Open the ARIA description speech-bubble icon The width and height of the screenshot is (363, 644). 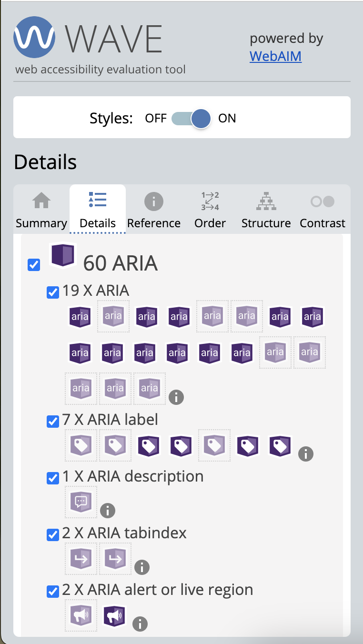(x=81, y=502)
